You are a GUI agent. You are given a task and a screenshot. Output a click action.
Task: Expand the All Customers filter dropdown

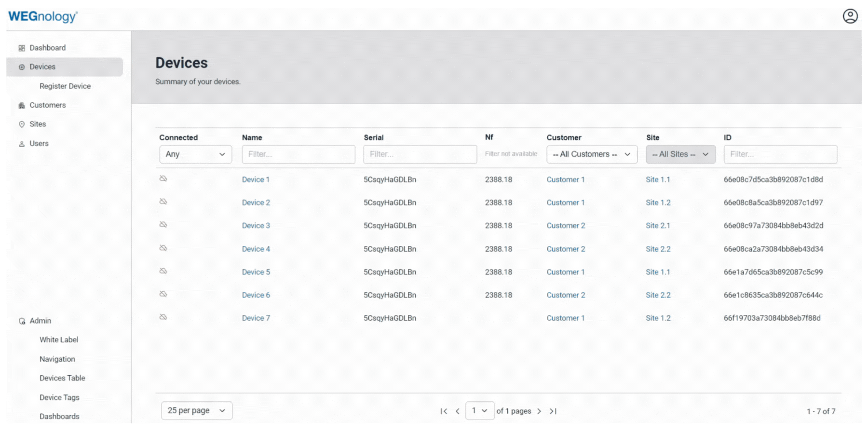click(x=592, y=154)
